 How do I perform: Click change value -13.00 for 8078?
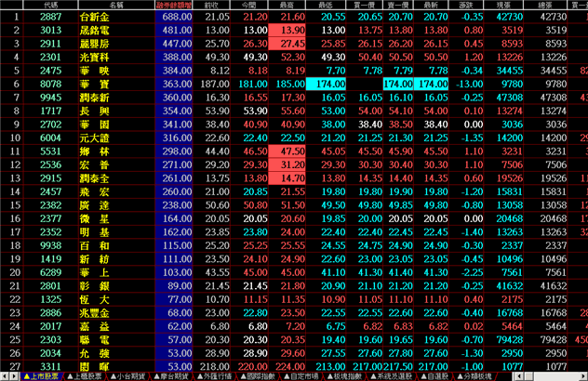tap(469, 85)
